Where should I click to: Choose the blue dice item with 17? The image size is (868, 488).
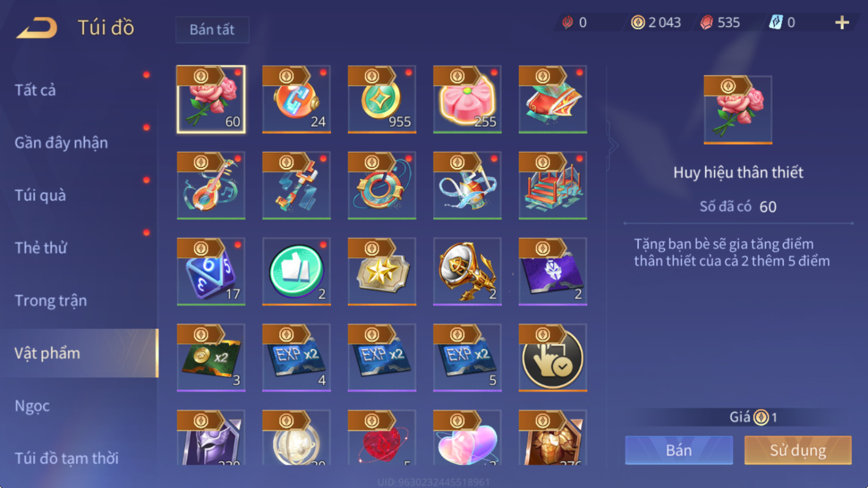point(211,271)
